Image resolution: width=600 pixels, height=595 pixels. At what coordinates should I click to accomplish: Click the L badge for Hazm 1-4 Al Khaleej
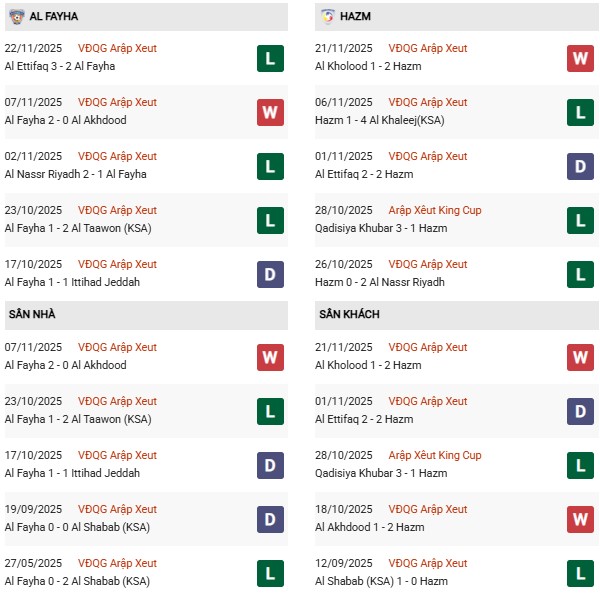(580, 112)
